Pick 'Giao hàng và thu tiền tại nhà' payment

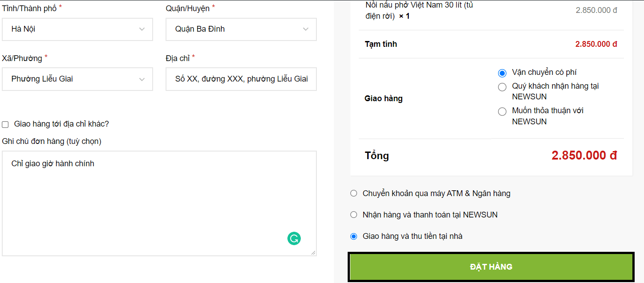tap(354, 236)
